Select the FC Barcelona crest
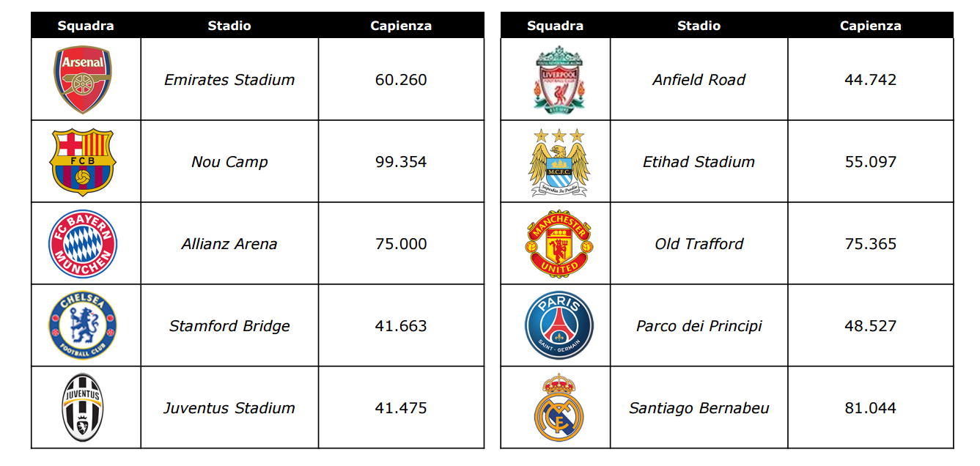 [x=83, y=162]
